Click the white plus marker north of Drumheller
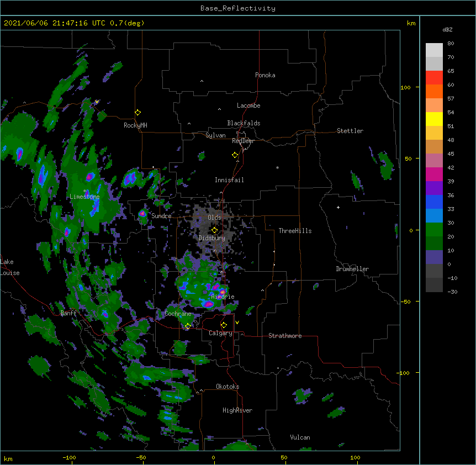 coord(338,207)
